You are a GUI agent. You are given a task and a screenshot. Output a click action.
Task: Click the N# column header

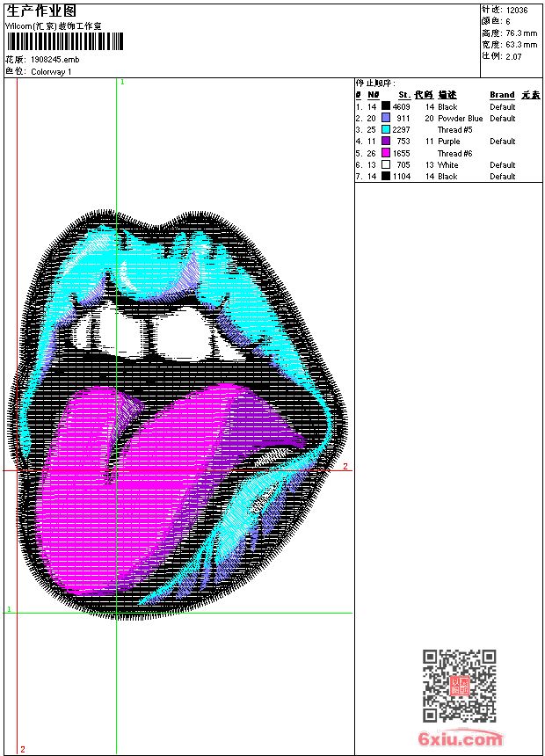click(x=374, y=95)
